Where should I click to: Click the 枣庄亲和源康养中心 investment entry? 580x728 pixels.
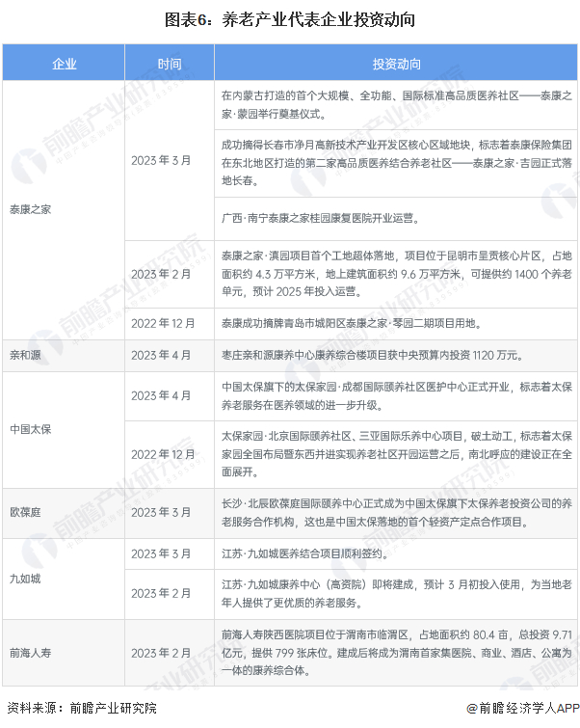click(x=396, y=356)
